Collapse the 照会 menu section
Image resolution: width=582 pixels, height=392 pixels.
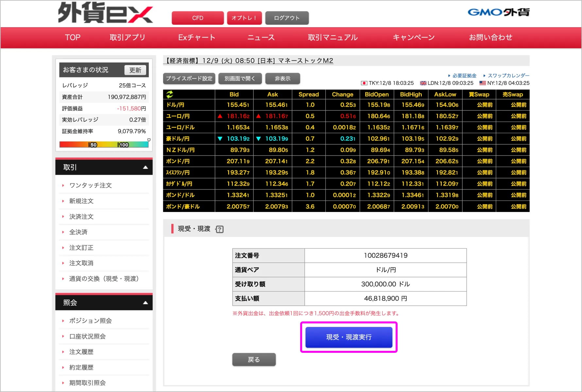(145, 303)
